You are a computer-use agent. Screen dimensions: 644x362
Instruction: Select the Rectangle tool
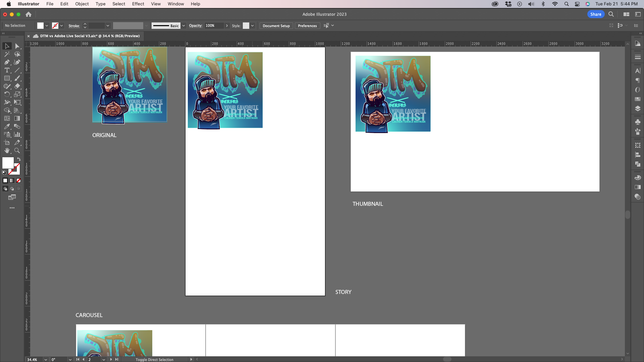click(x=7, y=78)
